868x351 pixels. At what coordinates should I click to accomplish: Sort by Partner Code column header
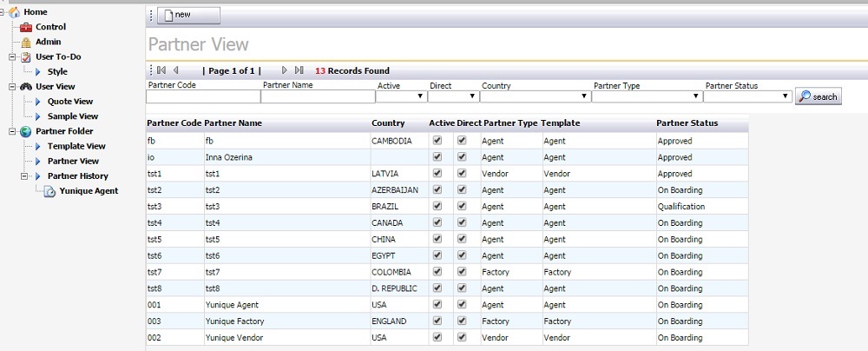[x=174, y=123]
